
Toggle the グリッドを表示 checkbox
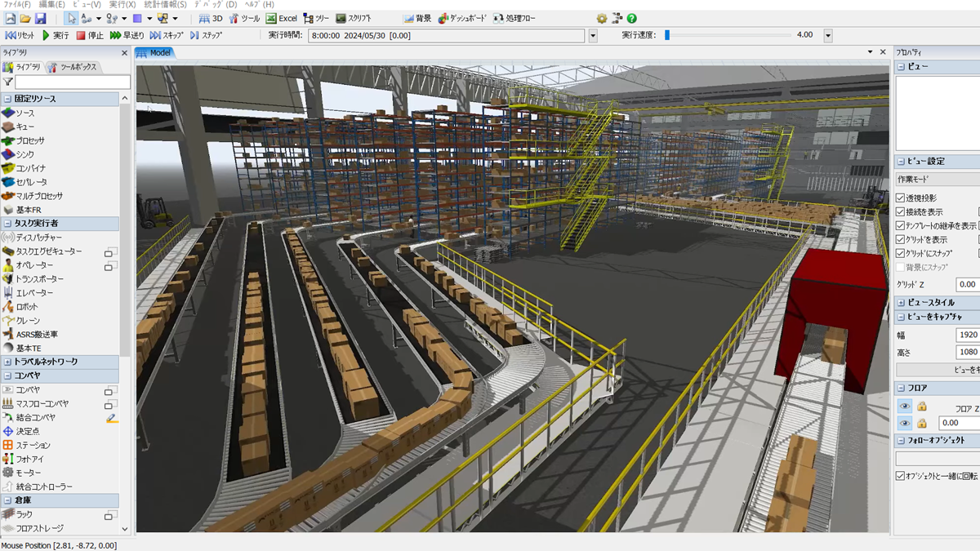[901, 240]
